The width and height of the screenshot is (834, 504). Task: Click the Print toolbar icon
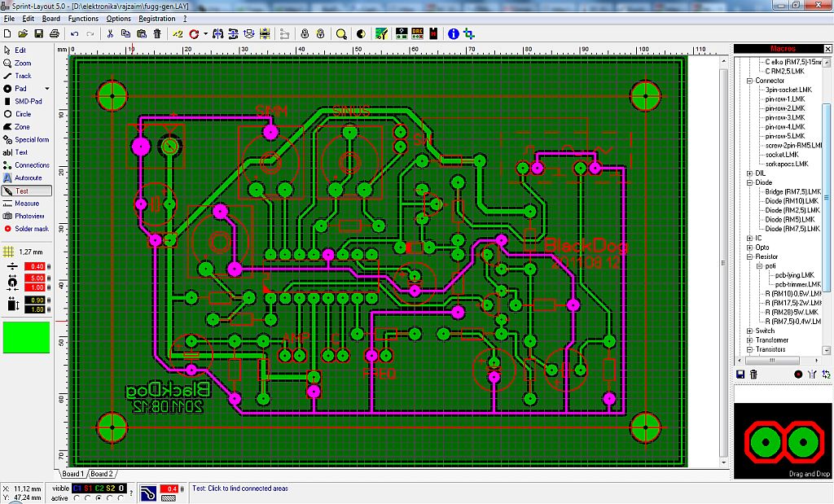(54, 34)
